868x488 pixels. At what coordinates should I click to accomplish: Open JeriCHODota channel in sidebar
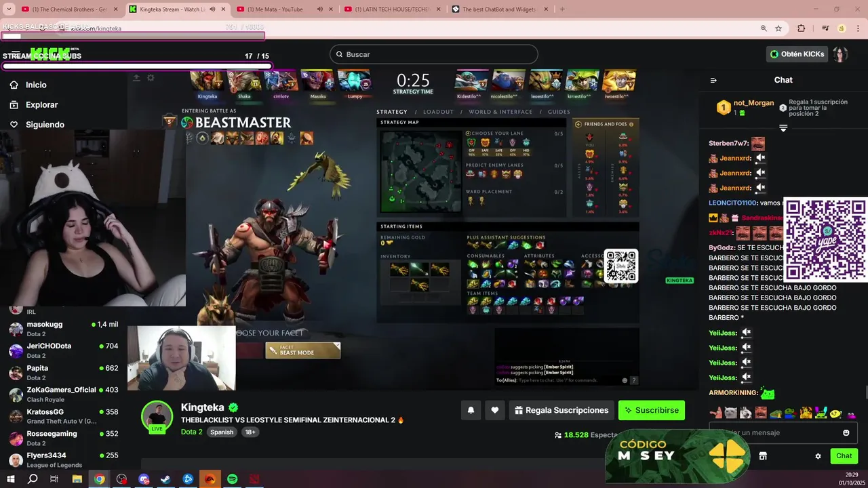click(64, 350)
